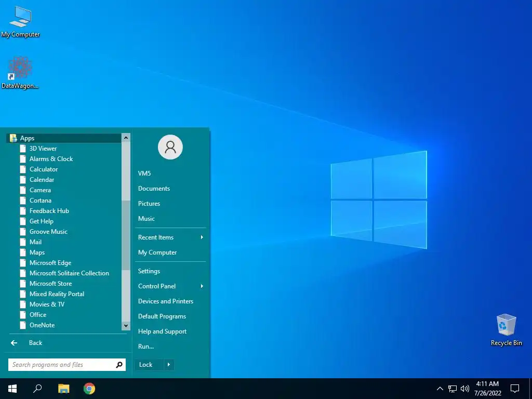This screenshot has width=532, height=399.
Task: Click the Back arrow in Start menu
Action: click(x=14, y=343)
